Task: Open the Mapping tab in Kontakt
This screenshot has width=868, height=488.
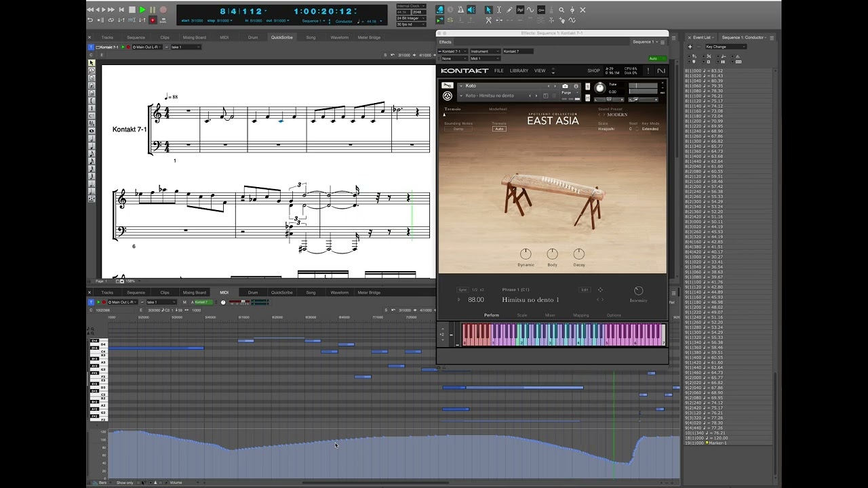Action: (x=581, y=315)
